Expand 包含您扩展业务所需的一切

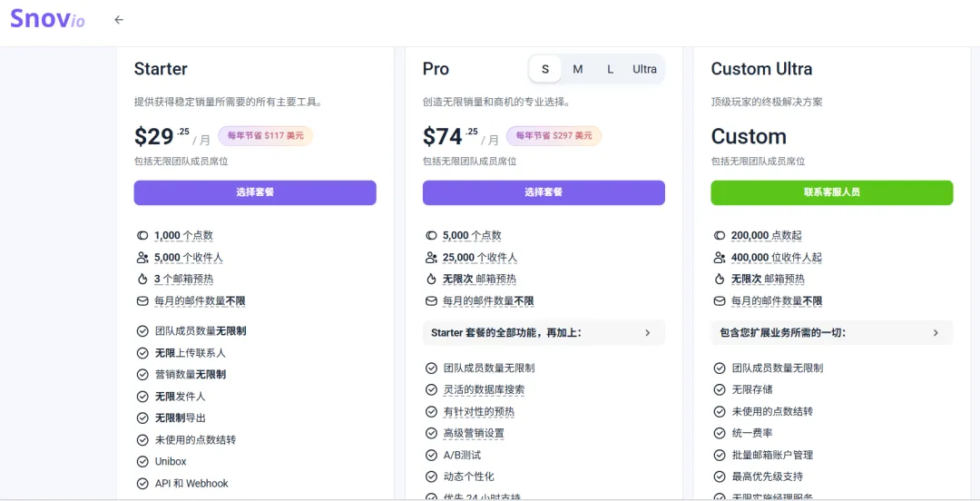click(832, 333)
